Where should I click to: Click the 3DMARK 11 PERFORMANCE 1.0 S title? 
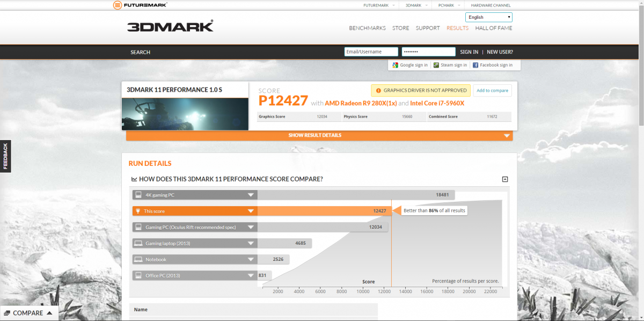[174, 90]
